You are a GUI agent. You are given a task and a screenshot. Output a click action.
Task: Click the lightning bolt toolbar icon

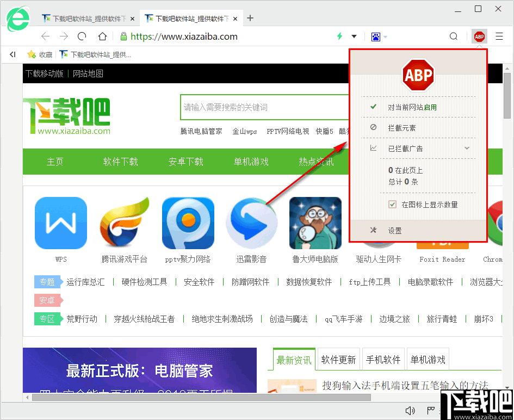click(x=339, y=36)
